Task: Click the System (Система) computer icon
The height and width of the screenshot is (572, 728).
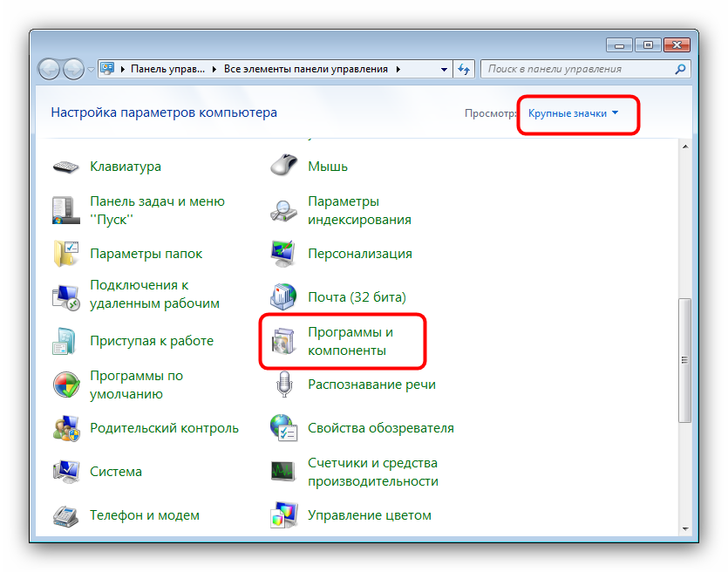Action: (65, 472)
